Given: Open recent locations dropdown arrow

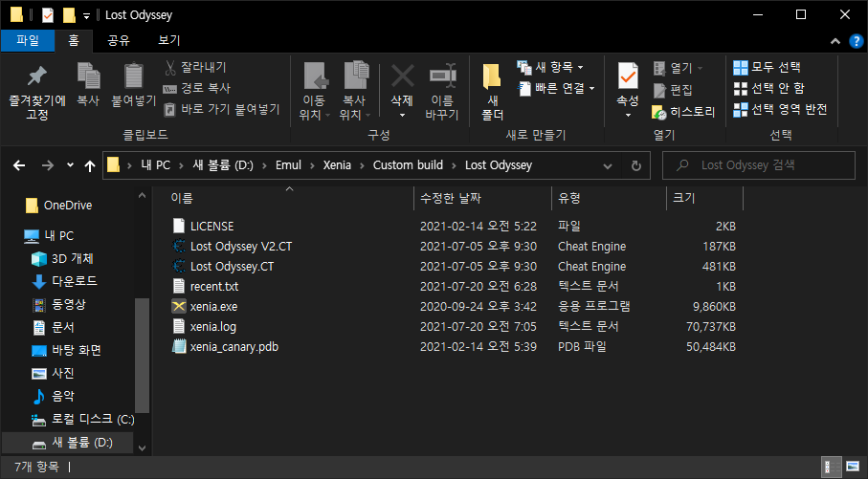Looking at the screenshot, I should pyautogui.click(x=70, y=165).
